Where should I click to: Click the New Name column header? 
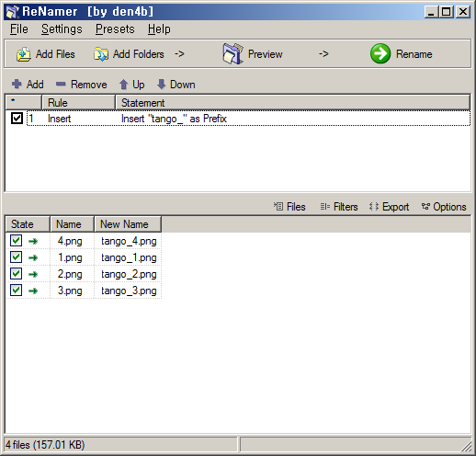tap(128, 224)
